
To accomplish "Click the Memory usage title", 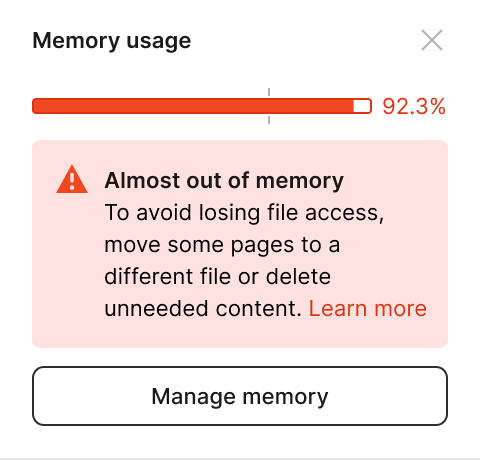I will [112, 41].
